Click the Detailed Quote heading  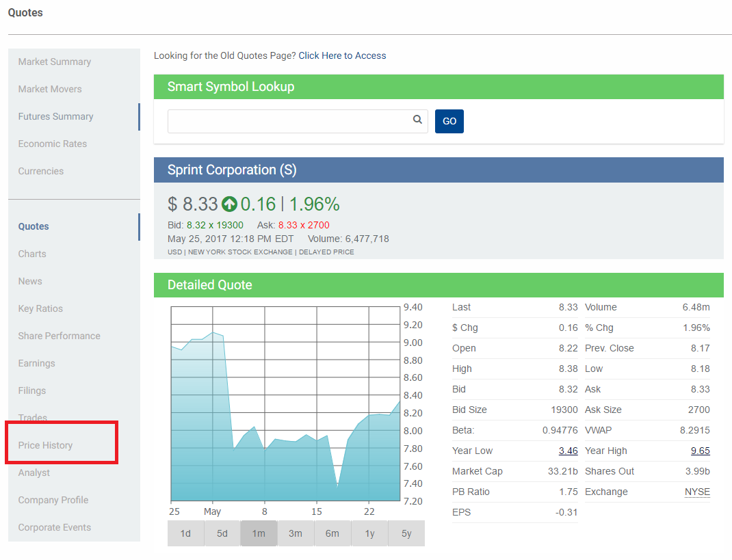[x=209, y=285]
